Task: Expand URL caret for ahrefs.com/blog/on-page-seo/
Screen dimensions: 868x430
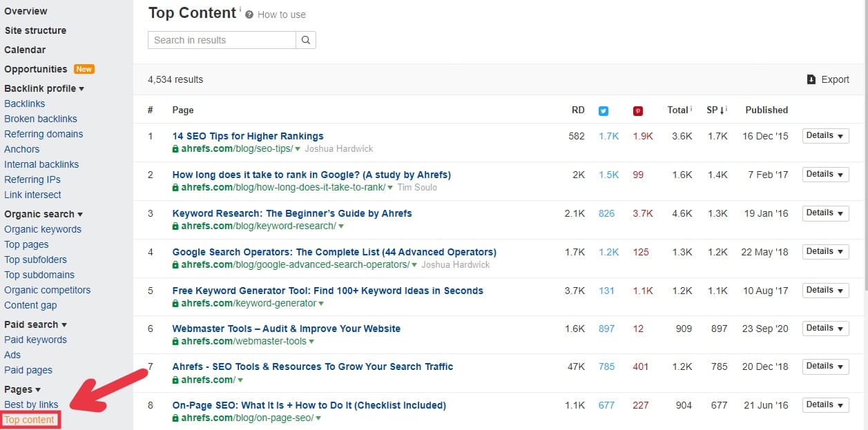Action: tap(318, 418)
